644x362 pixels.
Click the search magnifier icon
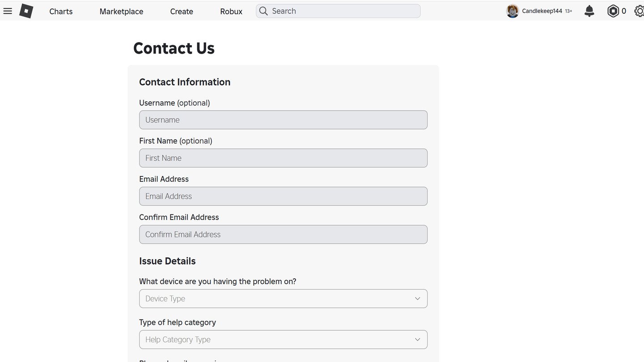pyautogui.click(x=263, y=11)
